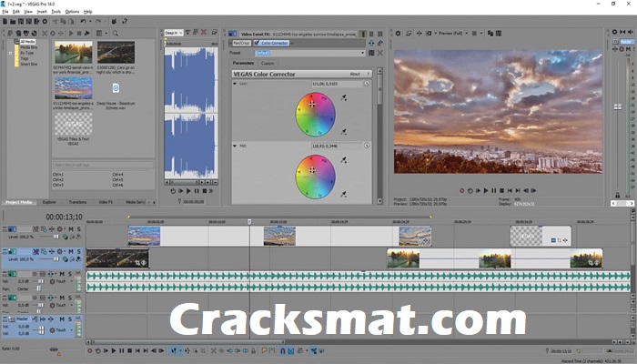Click the Mid color wheel
The height and width of the screenshot is (364, 637).
[x=315, y=177]
